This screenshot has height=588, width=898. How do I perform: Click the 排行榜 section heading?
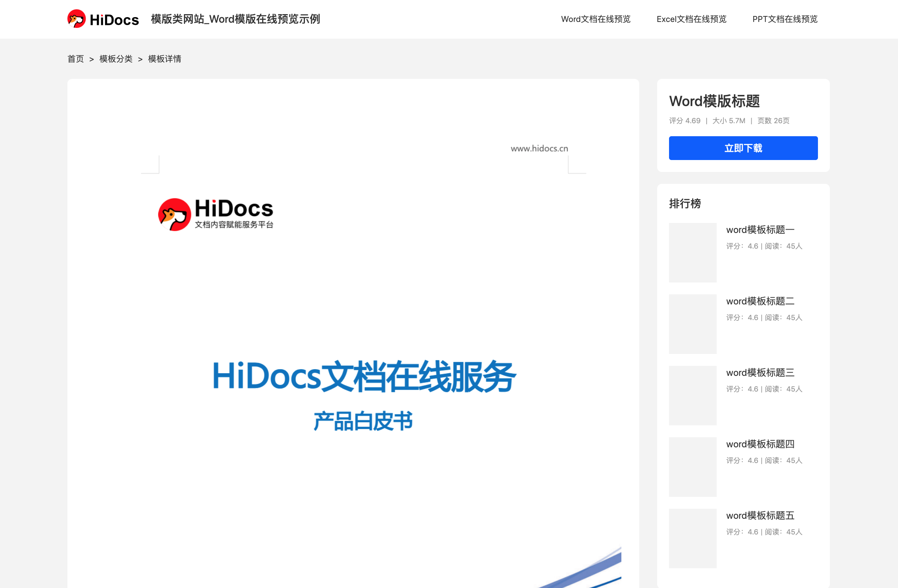[684, 204]
